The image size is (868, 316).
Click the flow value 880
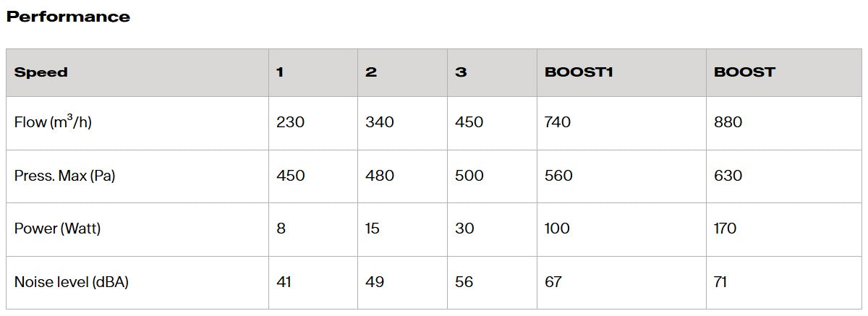click(x=728, y=122)
